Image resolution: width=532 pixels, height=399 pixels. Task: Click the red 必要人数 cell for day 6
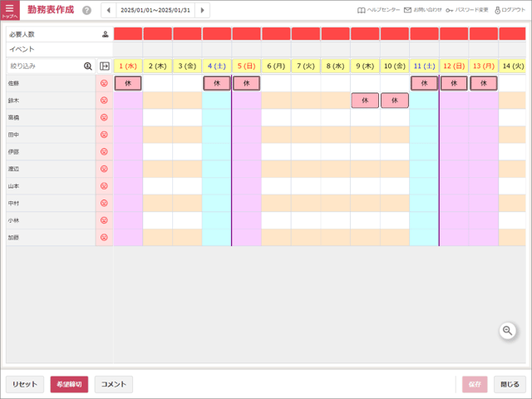click(x=276, y=34)
